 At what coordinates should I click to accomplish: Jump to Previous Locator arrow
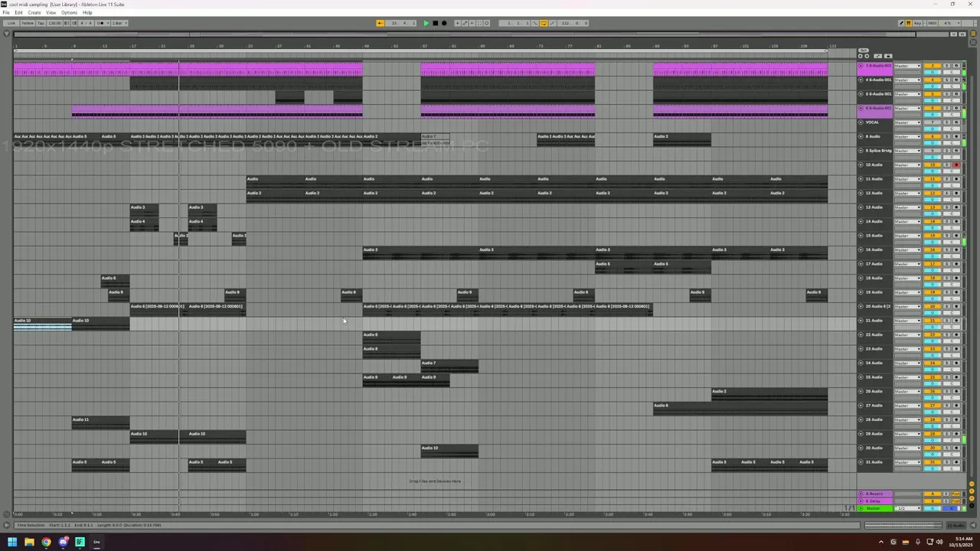click(x=861, y=56)
